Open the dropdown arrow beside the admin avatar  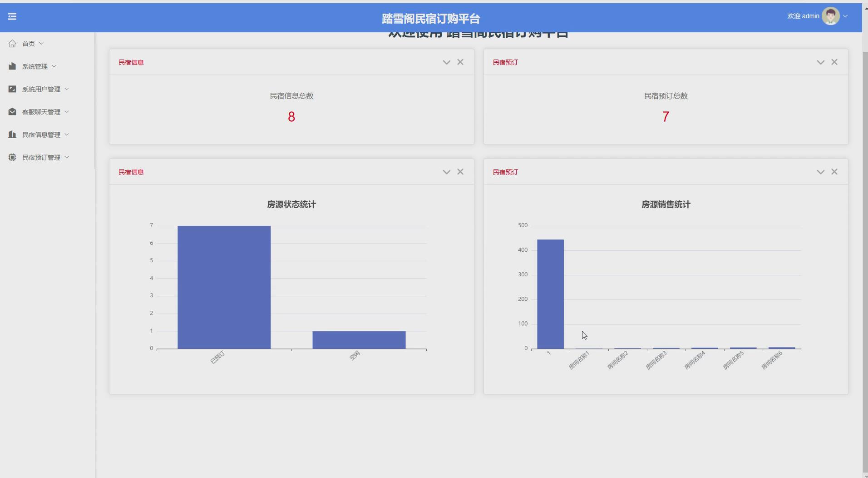click(x=845, y=16)
